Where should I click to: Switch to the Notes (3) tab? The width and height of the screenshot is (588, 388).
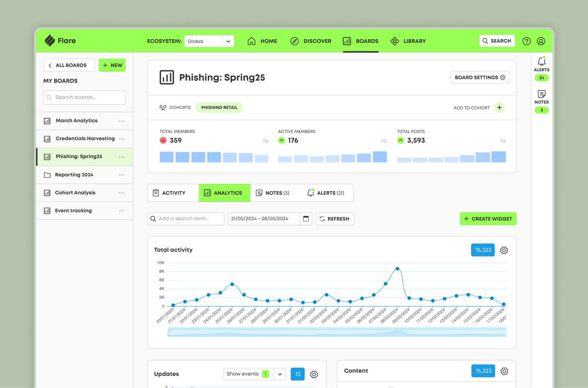[273, 193]
